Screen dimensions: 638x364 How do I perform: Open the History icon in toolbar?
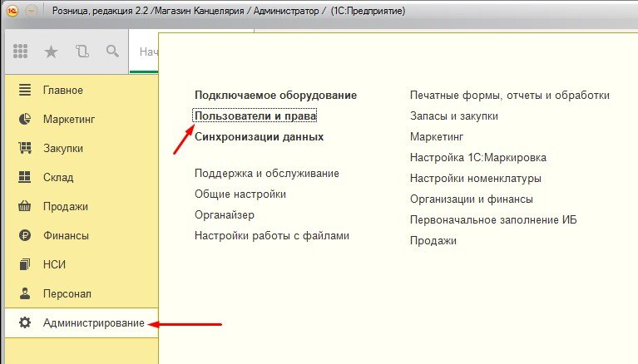(x=82, y=52)
